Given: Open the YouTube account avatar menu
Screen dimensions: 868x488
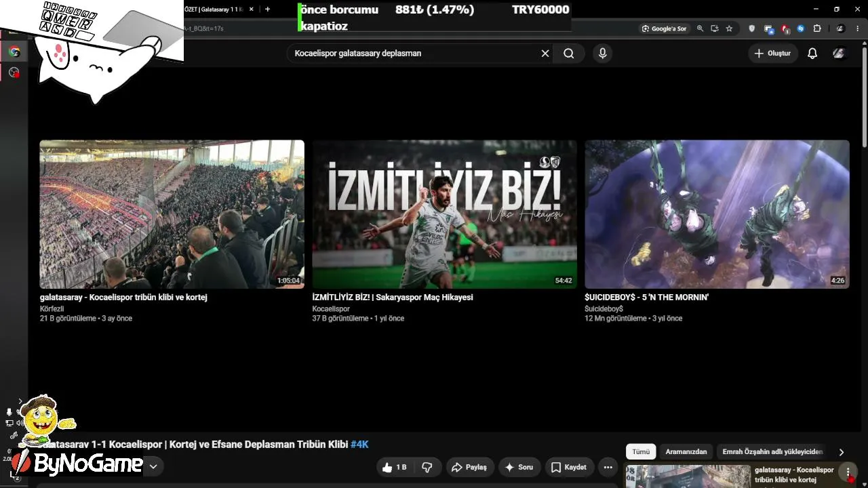Looking at the screenshot, I should (839, 54).
